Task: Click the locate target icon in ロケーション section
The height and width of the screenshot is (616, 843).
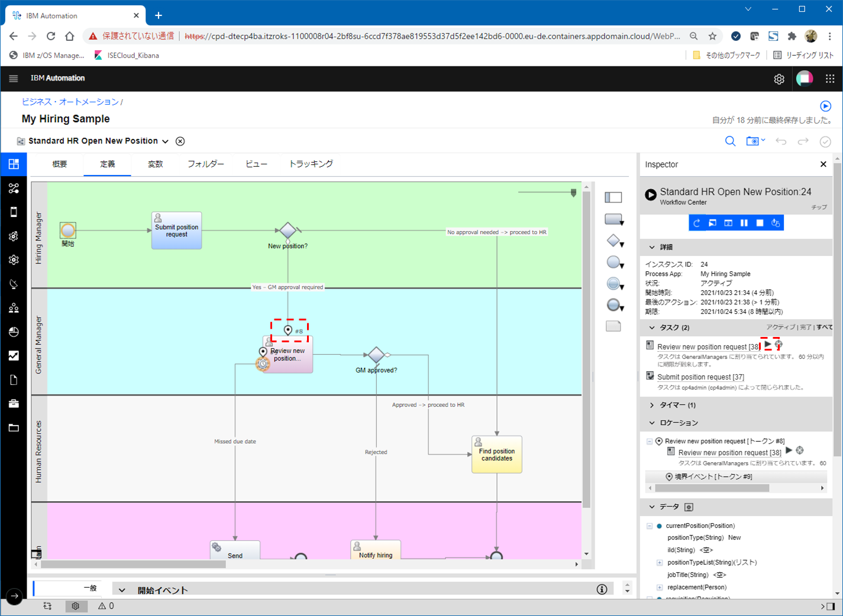Action: 800,450
